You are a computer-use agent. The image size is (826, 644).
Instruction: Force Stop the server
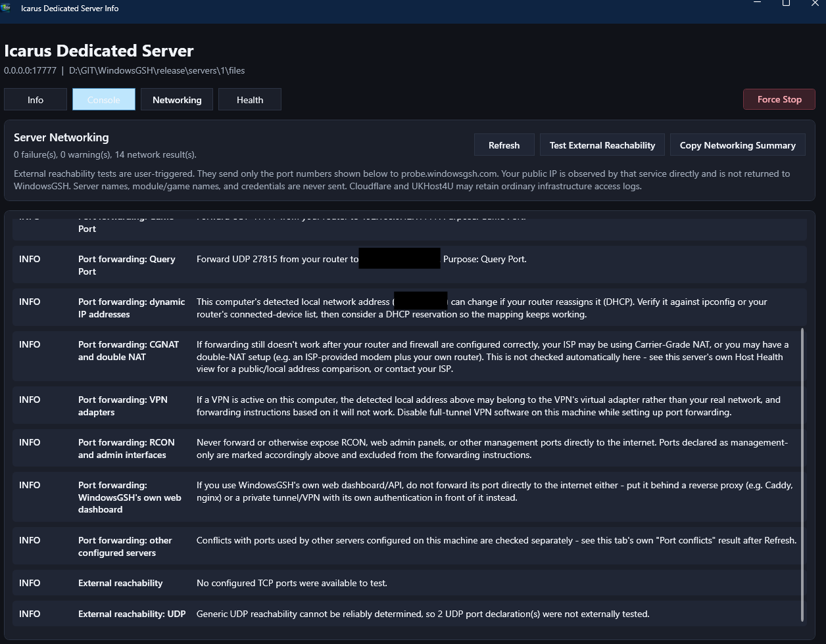[x=779, y=99]
